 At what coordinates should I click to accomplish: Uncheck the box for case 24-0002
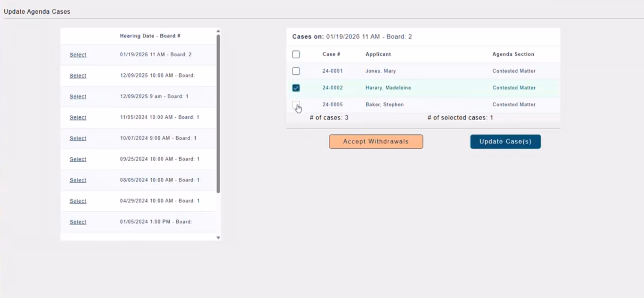tap(296, 88)
